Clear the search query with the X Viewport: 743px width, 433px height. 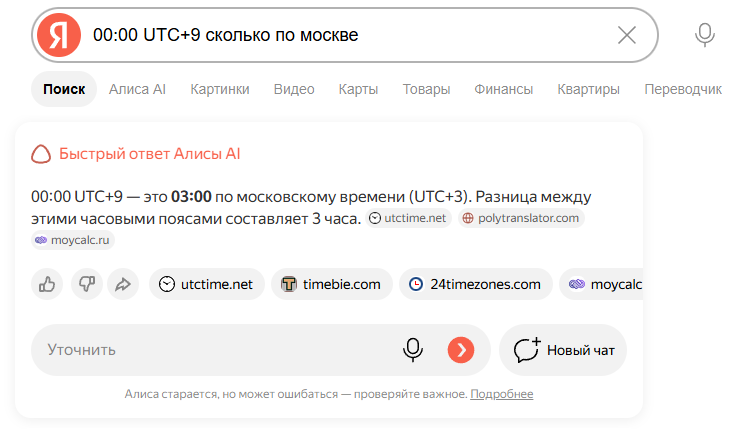626,35
